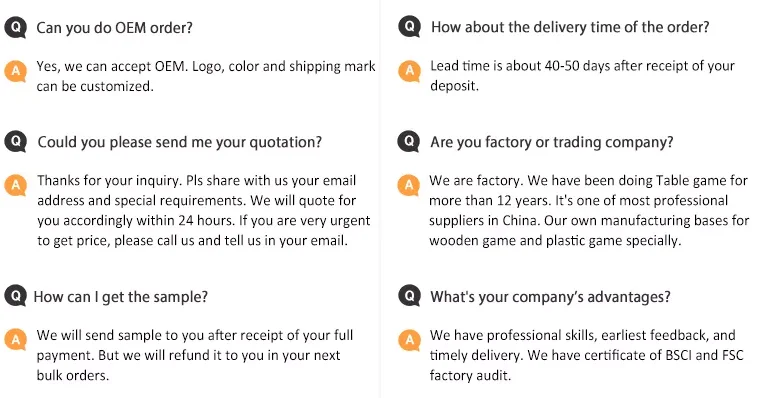
Task: Click 'Could you please send me your quotation?' text
Action: click(x=179, y=142)
